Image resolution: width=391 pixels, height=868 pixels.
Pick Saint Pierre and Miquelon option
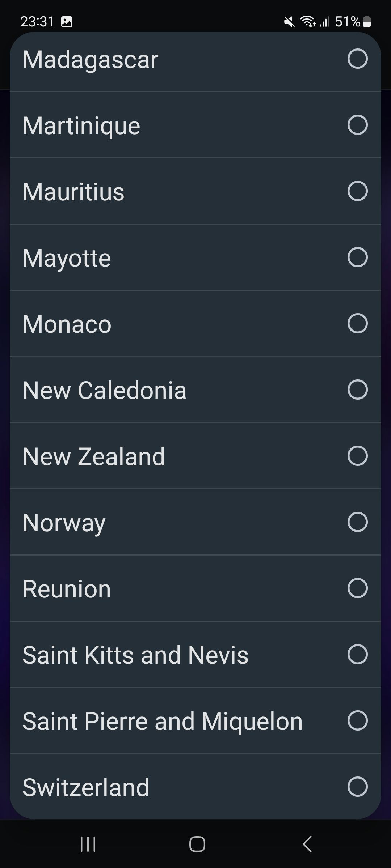pyautogui.click(x=162, y=721)
